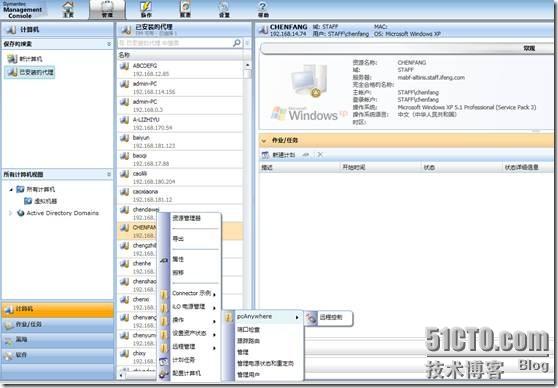The image size is (558, 388).
Task: Sort tasks by the 开始时间 column
Action: pyautogui.click(x=380, y=167)
